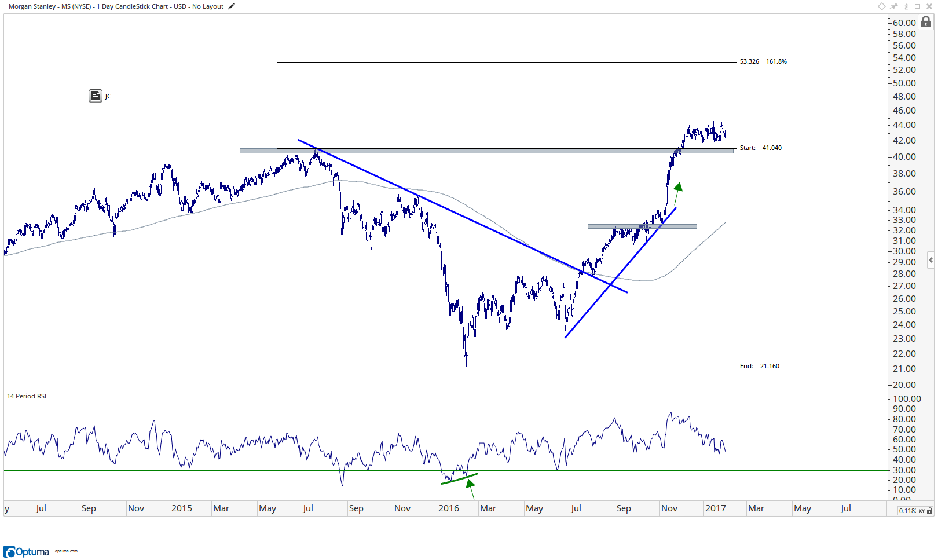Expand the side panel with the arrow tab
The width and height of the screenshot is (938, 560).
click(x=930, y=260)
